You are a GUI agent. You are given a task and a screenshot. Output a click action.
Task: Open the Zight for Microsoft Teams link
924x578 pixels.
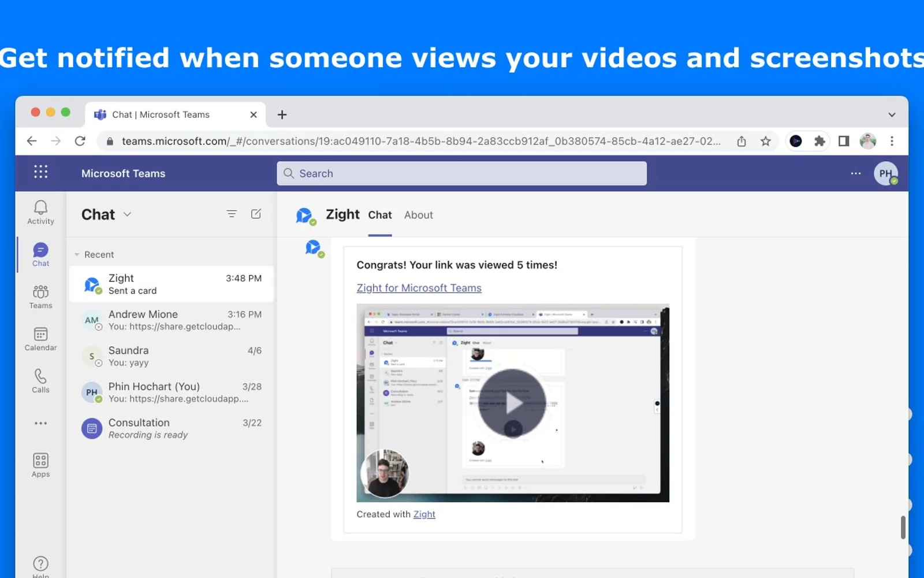[419, 288]
